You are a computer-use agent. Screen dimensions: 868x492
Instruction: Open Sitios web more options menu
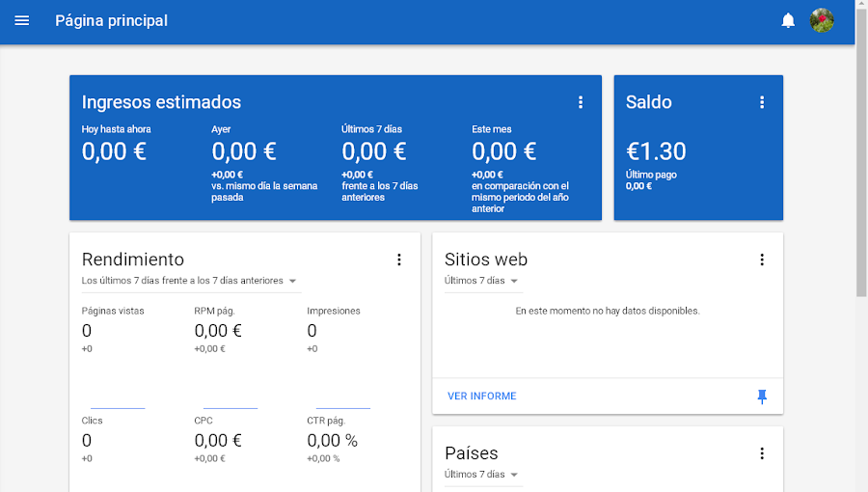(762, 260)
